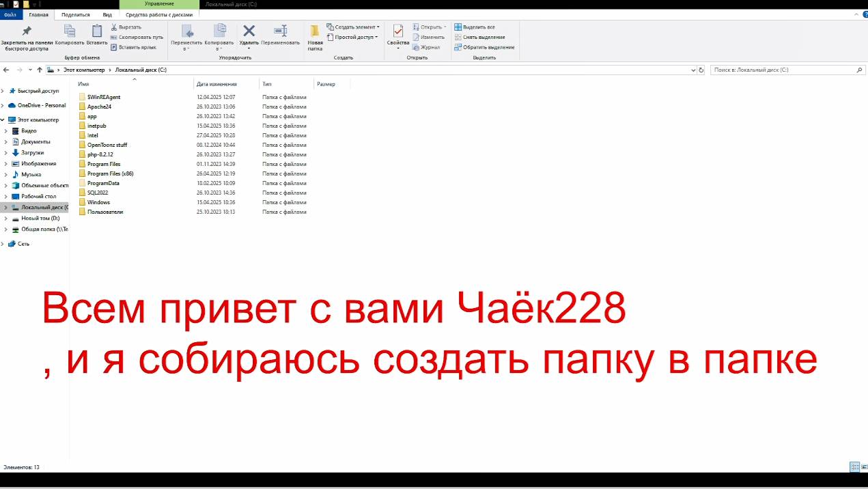This screenshot has height=489, width=868.
Task: Sort by the Размер column header
Action: [x=326, y=84]
